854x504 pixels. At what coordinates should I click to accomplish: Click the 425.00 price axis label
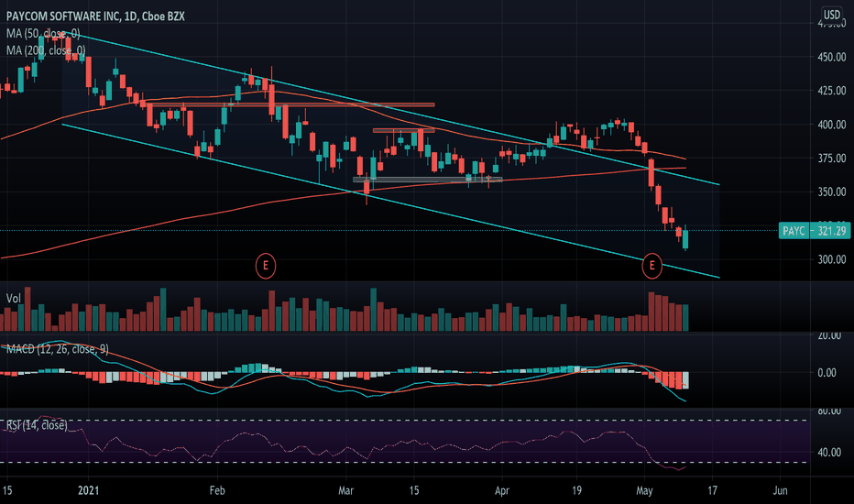[832, 91]
